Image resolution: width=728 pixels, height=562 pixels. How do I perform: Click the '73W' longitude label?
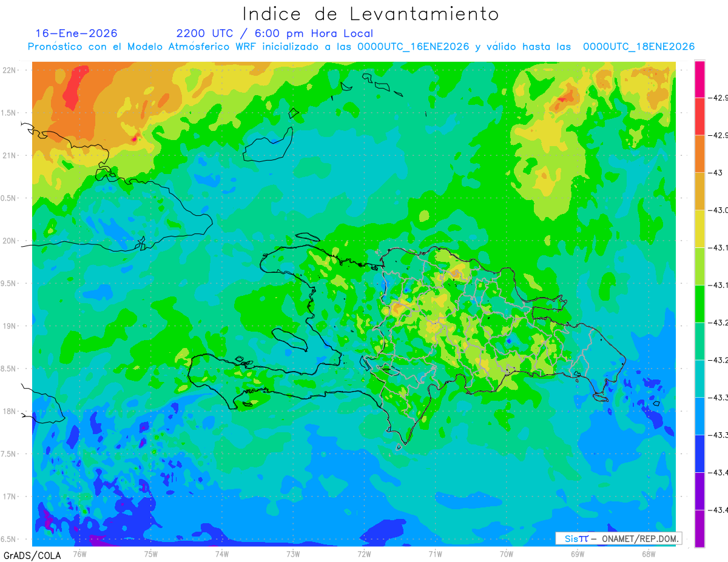coord(293,553)
